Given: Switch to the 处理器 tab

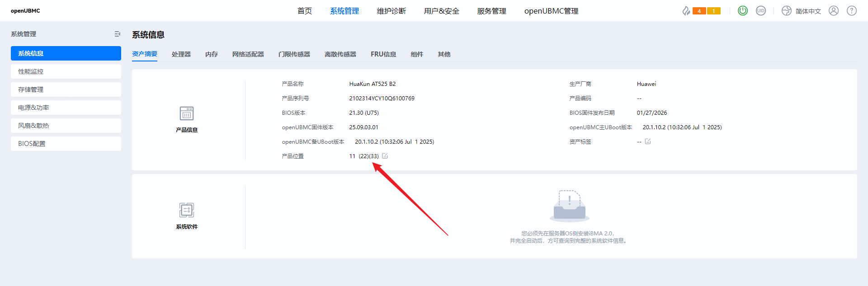Looking at the screenshot, I should click(181, 54).
